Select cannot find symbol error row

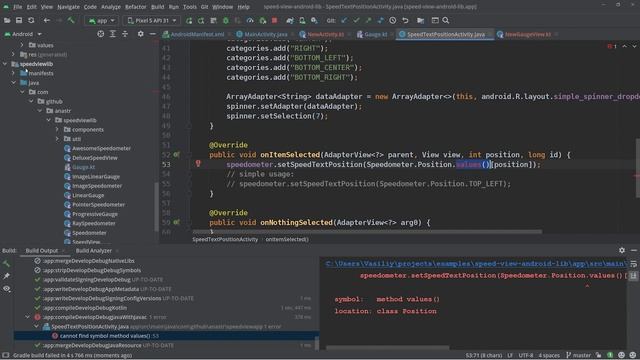[166, 336]
